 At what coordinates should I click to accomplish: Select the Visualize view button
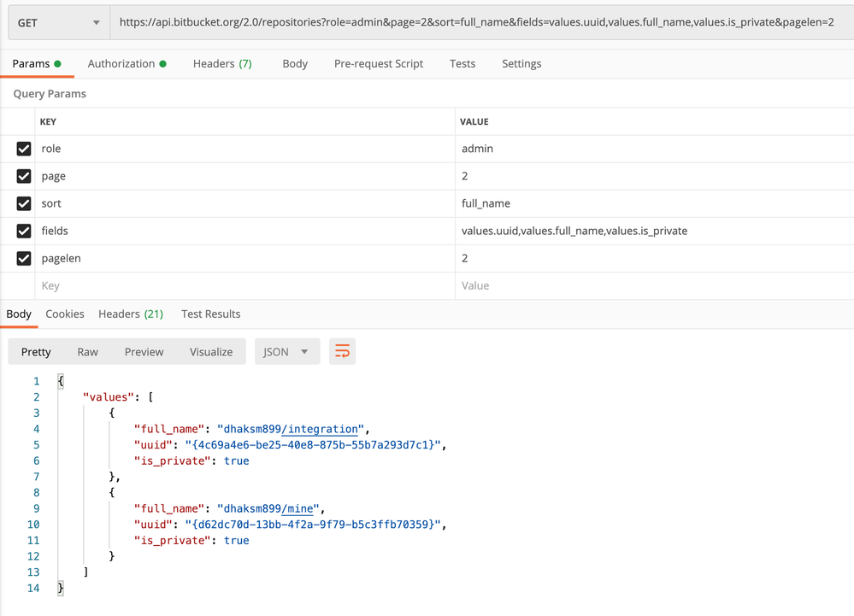211,351
